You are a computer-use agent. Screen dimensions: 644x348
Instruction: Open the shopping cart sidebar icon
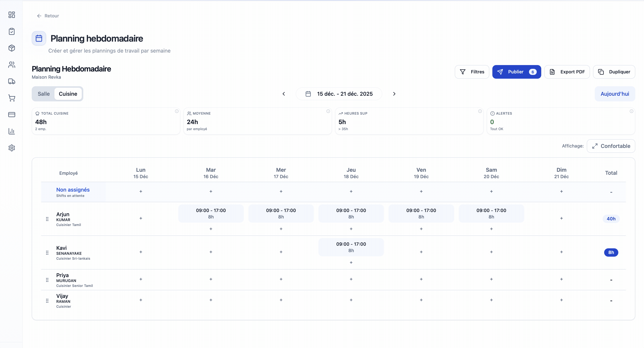click(x=12, y=98)
